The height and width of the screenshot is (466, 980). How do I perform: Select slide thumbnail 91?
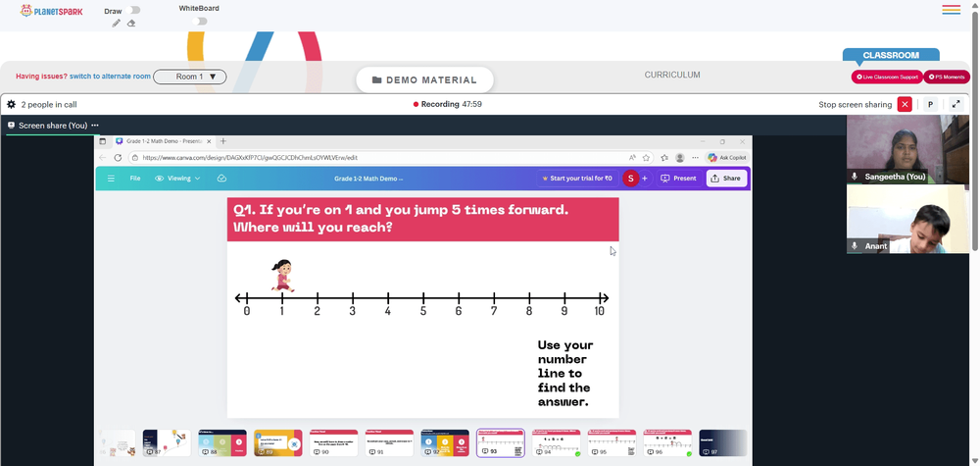tap(389, 442)
